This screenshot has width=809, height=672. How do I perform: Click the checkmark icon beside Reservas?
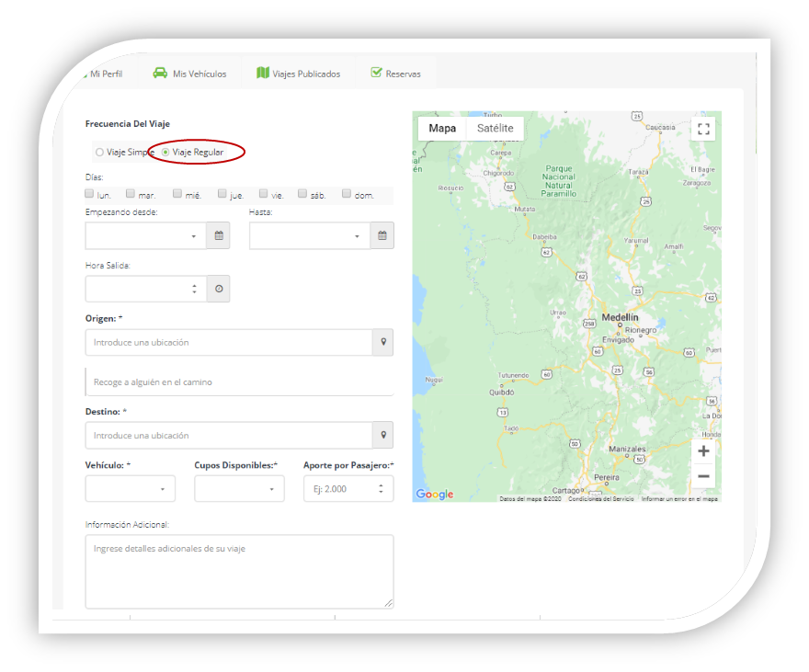pos(376,73)
